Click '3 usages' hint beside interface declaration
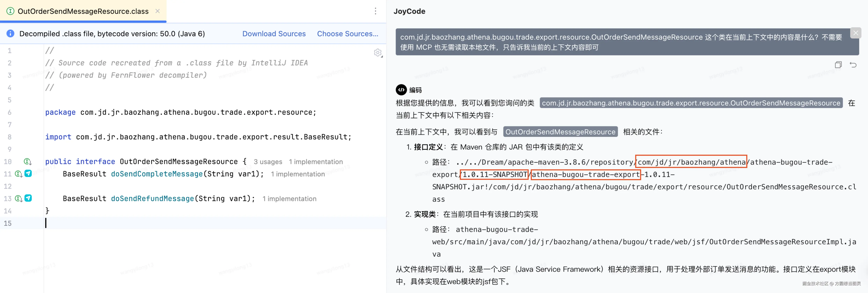Image resolution: width=868 pixels, height=293 pixels. 268,162
